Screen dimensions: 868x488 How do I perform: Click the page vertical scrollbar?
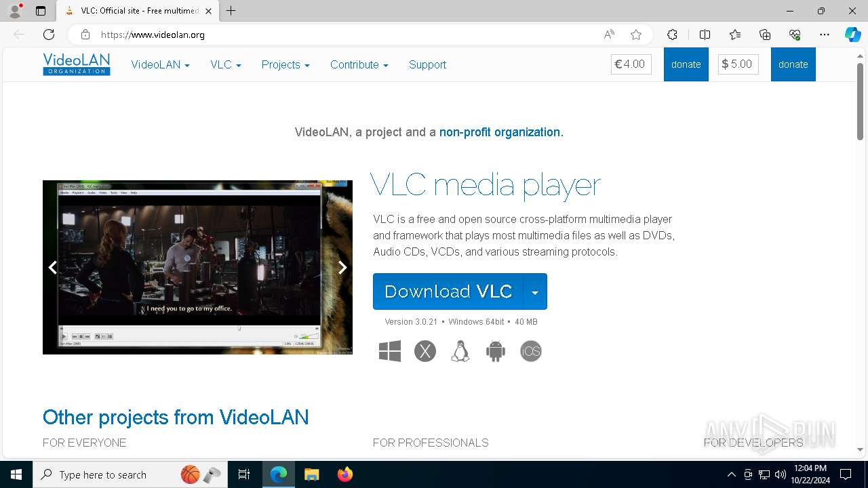coord(860,102)
